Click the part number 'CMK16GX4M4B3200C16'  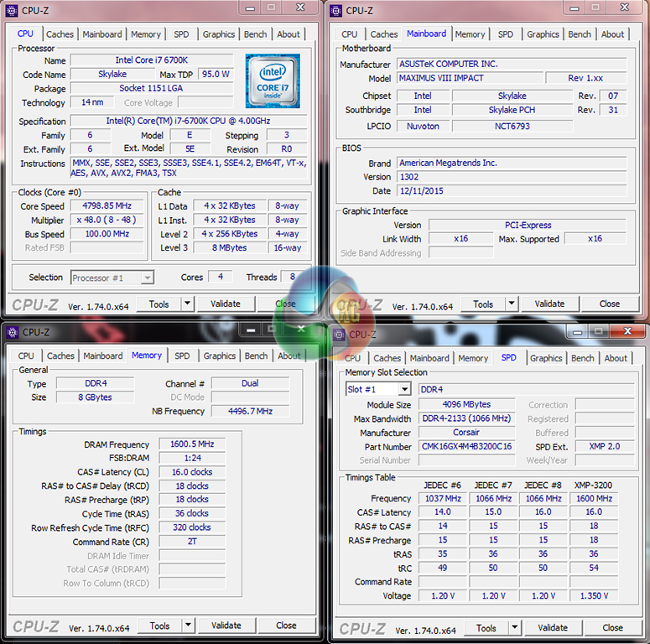click(467, 446)
